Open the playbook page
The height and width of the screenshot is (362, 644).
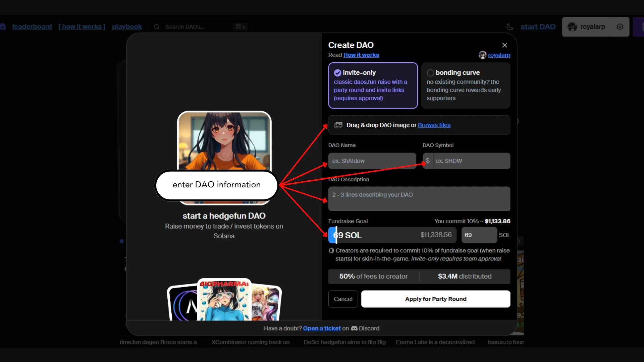[x=127, y=27]
